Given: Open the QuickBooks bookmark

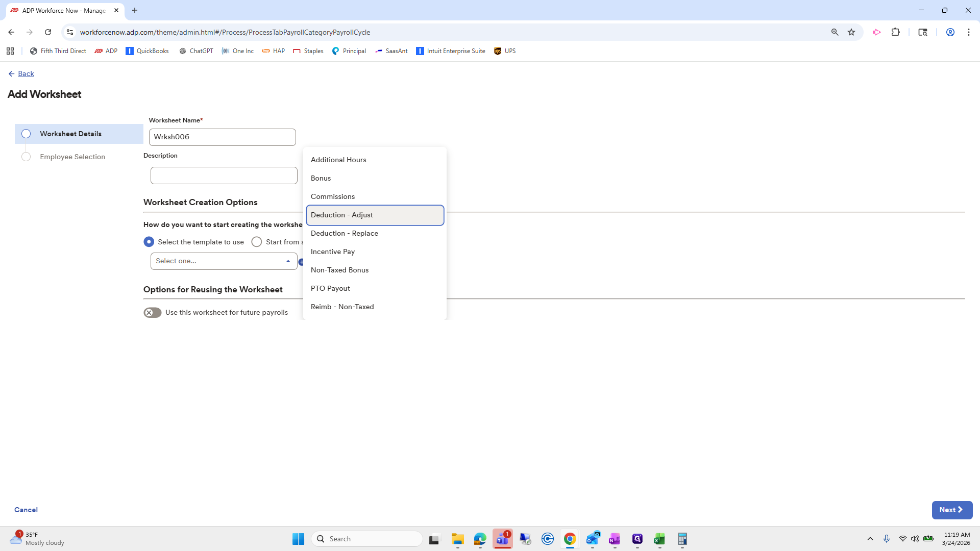Looking at the screenshot, I should 147,51.
